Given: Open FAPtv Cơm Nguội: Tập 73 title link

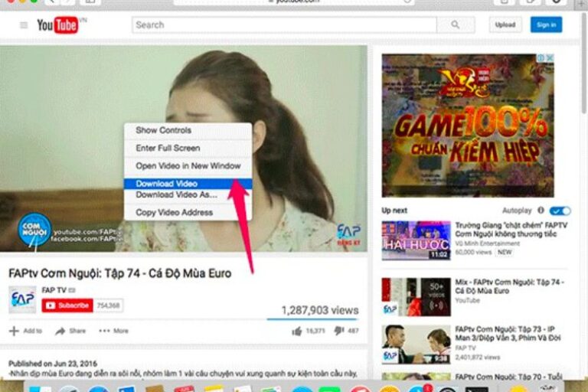Looking at the screenshot, I should [x=508, y=334].
